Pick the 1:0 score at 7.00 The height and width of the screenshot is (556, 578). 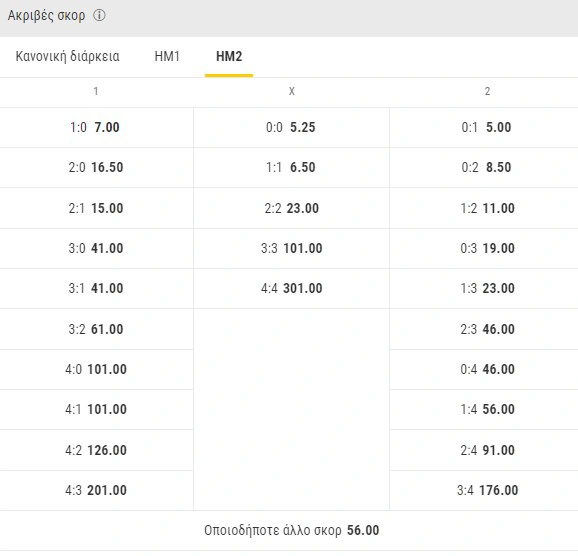pyautogui.click(x=96, y=128)
